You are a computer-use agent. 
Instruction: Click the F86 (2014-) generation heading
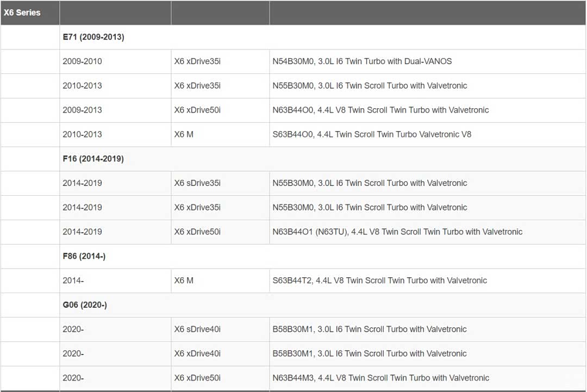point(84,256)
